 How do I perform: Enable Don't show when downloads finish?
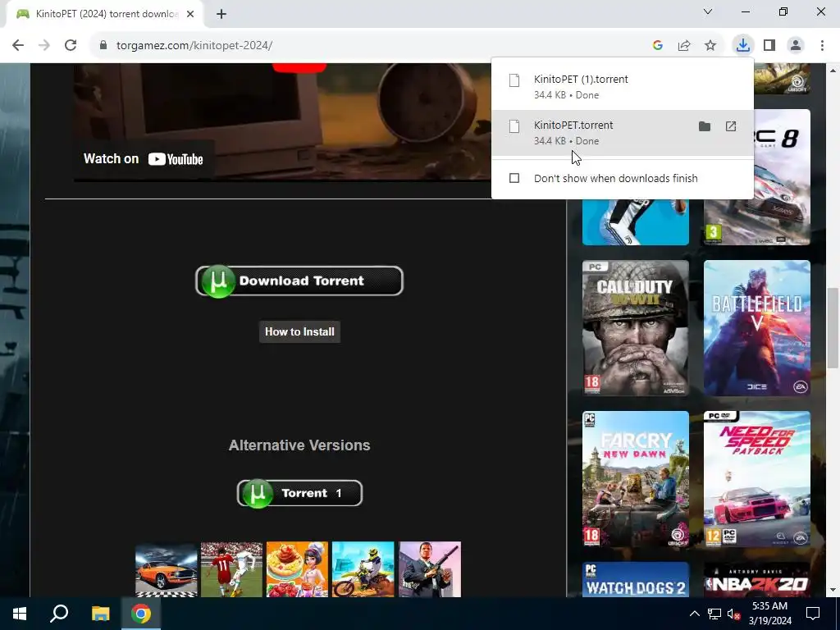click(514, 178)
